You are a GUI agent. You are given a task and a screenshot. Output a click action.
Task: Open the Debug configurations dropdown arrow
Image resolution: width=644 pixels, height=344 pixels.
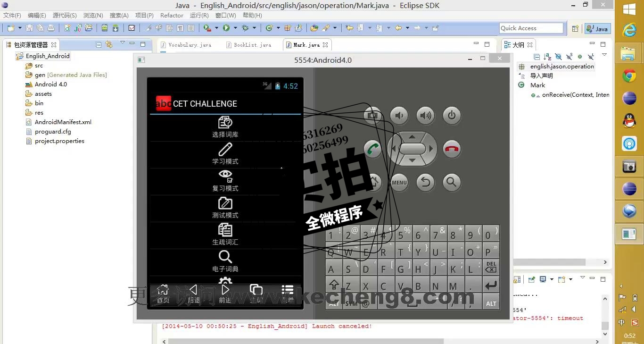(x=254, y=28)
